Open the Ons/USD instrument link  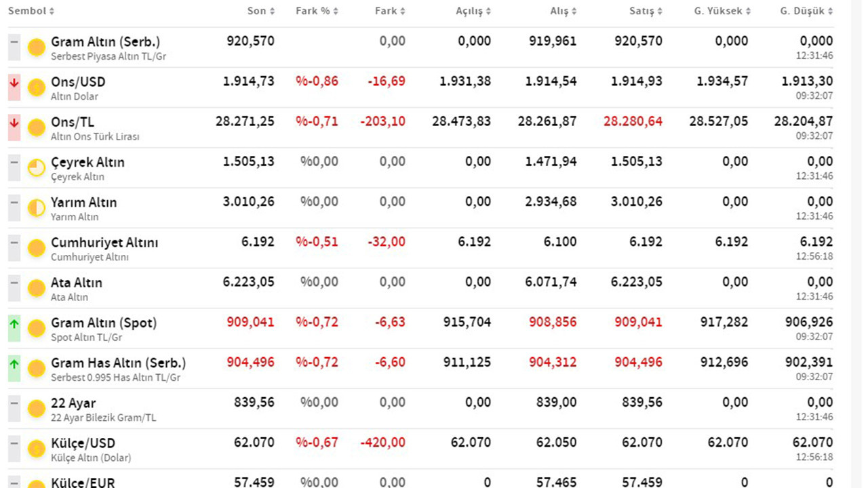78,82
